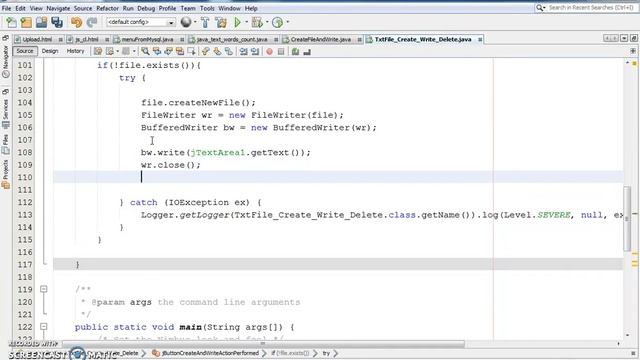Viewport: 640px width, 360px height.
Task: Click the Redo arrow icon
Action: tap(92, 22)
